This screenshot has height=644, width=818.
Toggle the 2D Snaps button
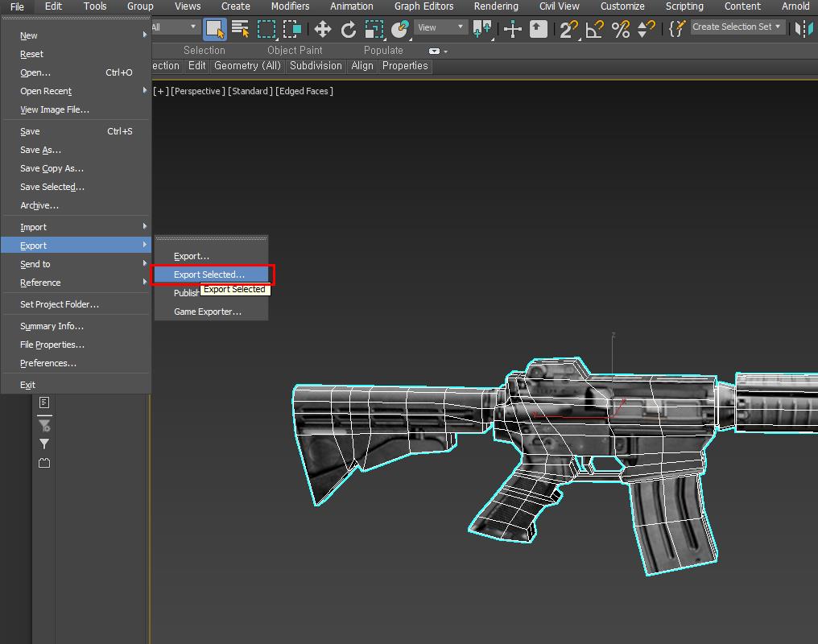[568, 30]
